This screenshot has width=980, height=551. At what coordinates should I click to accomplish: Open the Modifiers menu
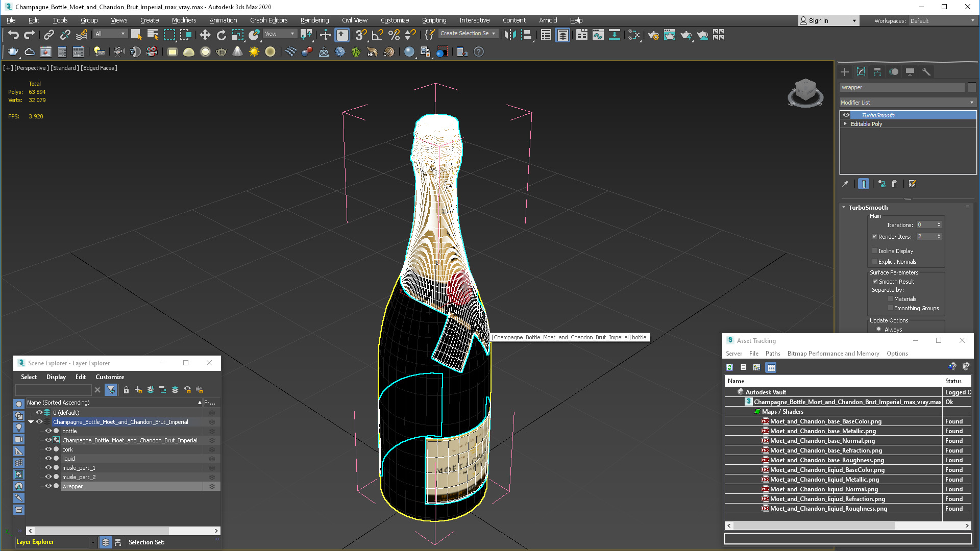point(184,20)
